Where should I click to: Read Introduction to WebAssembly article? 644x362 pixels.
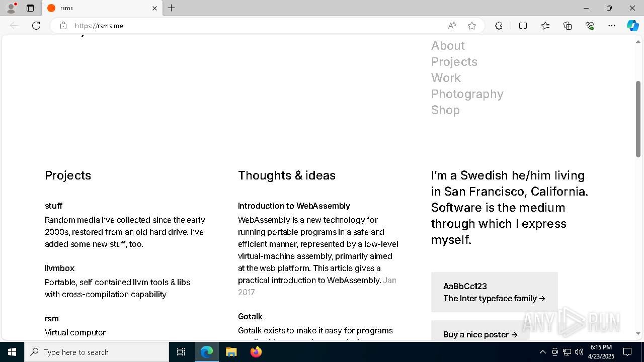click(294, 206)
